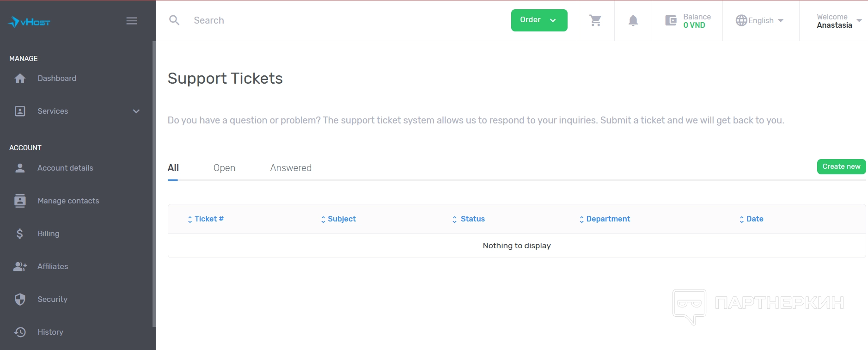The height and width of the screenshot is (350, 868).
Task: Open the notifications bell
Action: [633, 20]
